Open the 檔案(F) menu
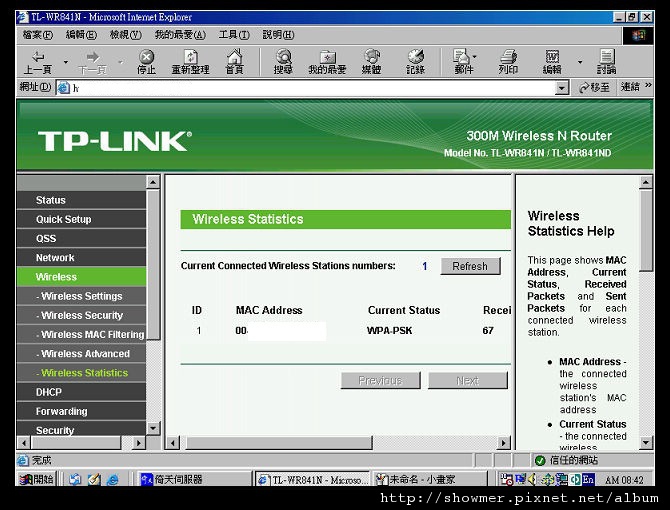The image size is (670, 510). 38,35
